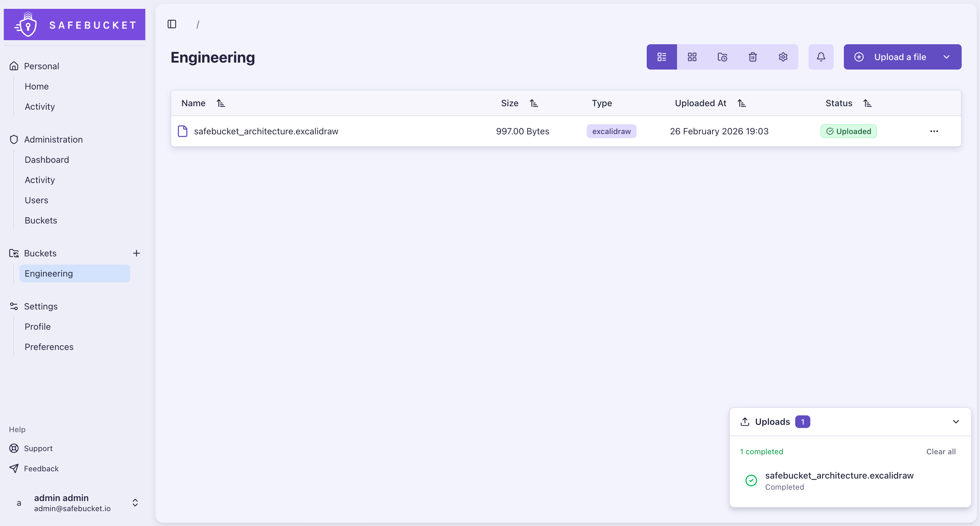Click the notifications bell icon

pos(820,57)
